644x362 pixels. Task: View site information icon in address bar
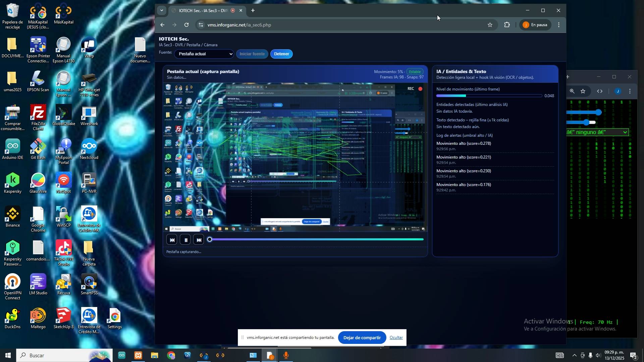pos(201,25)
